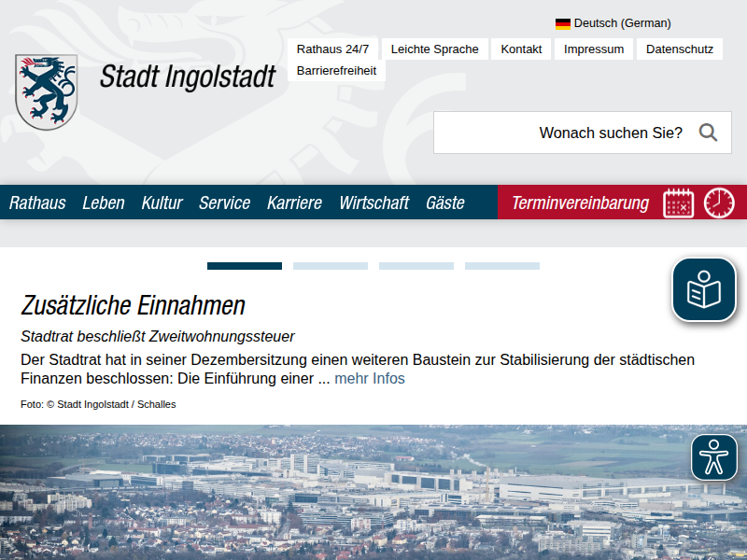The image size is (747, 560).
Task: Open the calendar appointment icon
Action: 679,203
